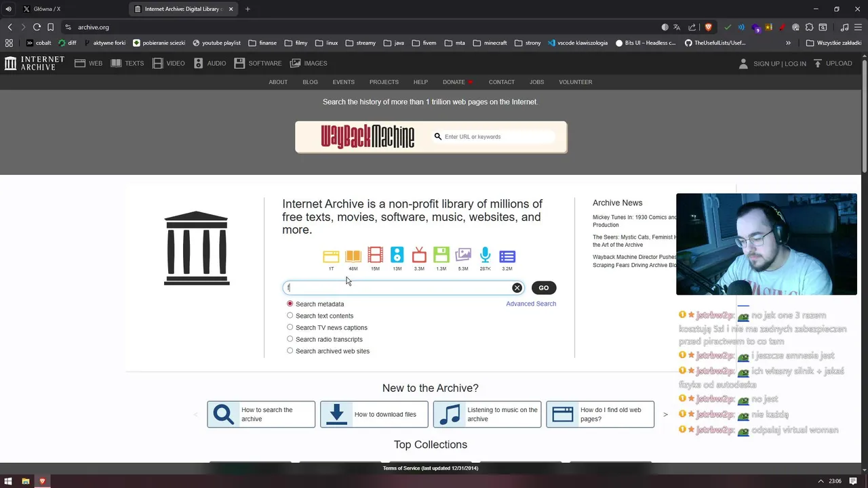Select Search radio transcripts radio button
Screen dimensions: 868x488
point(290,339)
